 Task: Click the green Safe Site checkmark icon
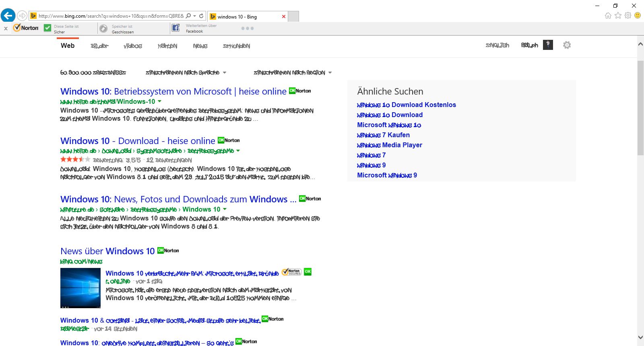(x=47, y=28)
